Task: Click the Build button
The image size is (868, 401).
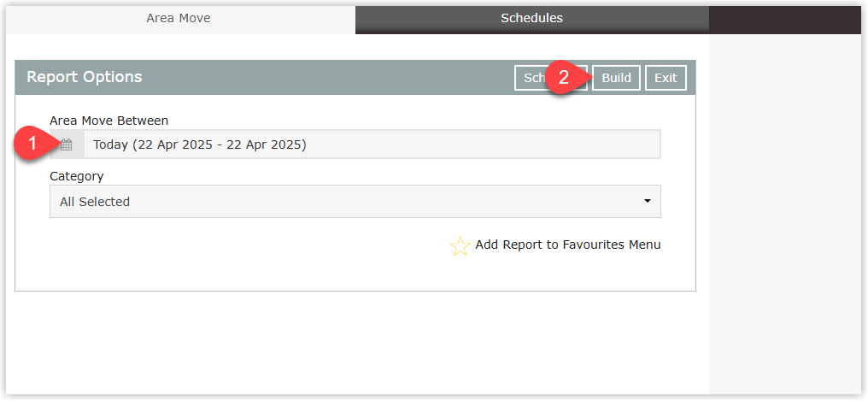Action: point(616,78)
